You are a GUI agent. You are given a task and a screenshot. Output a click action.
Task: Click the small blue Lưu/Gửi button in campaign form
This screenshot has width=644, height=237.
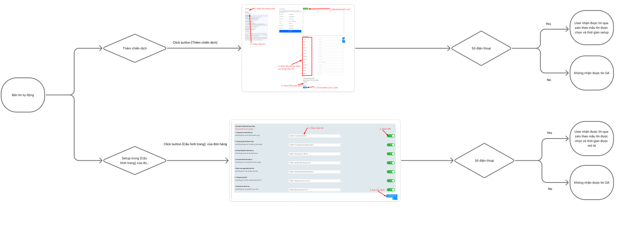tap(305, 88)
